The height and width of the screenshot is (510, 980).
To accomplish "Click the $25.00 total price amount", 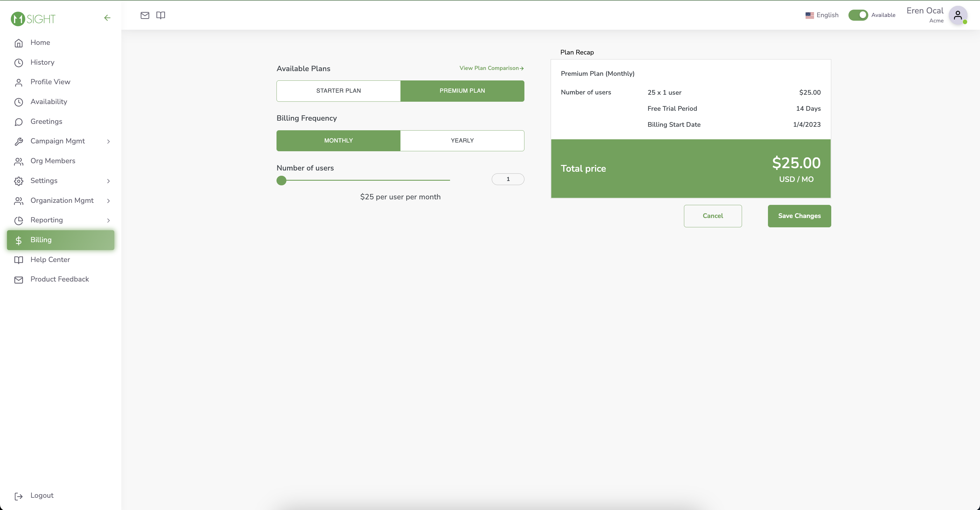I will pos(796,163).
